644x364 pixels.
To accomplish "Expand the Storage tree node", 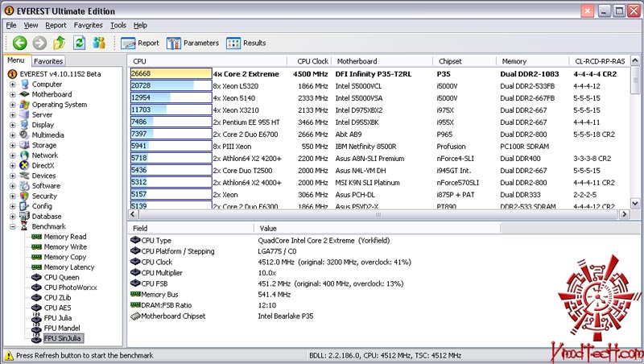I will pos(13,145).
